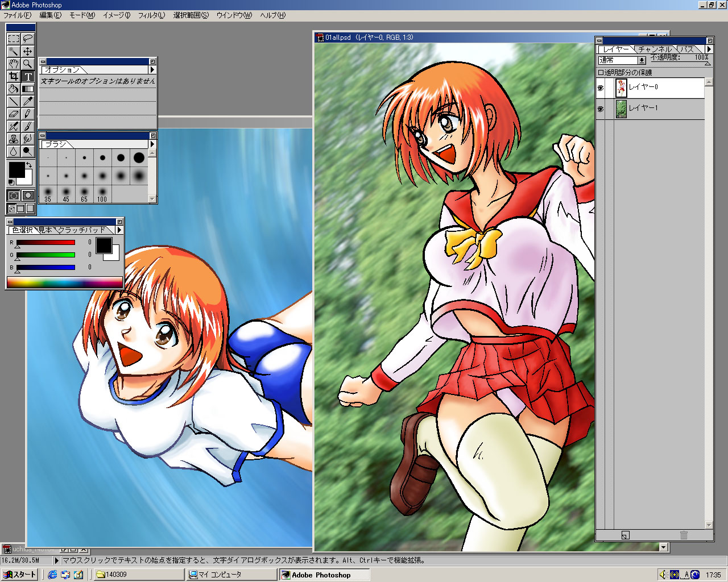Open the フィルタ(L) menu

pos(151,15)
